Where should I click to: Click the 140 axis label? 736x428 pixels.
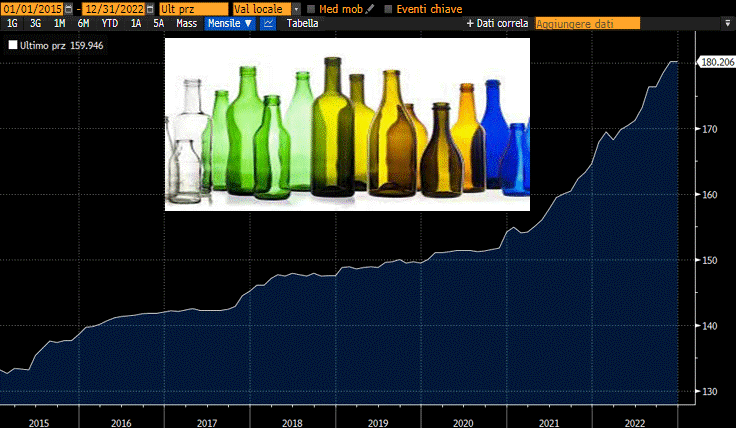click(710, 326)
